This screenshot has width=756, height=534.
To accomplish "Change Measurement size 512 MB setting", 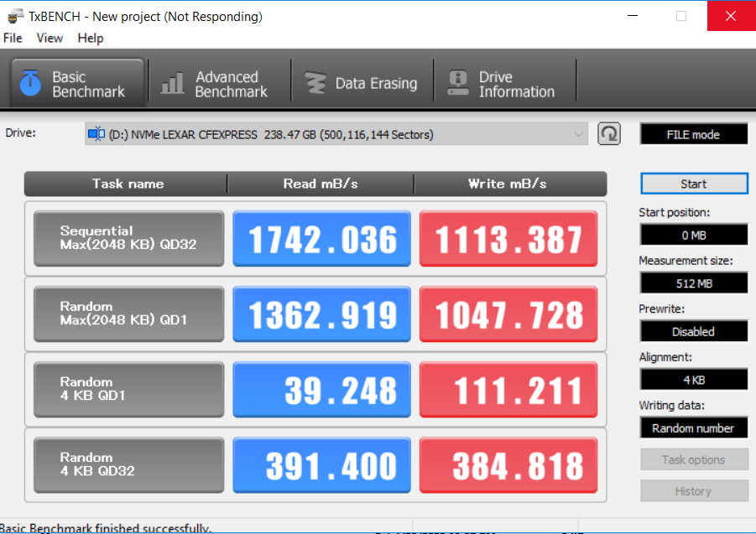I will click(693, 283).
